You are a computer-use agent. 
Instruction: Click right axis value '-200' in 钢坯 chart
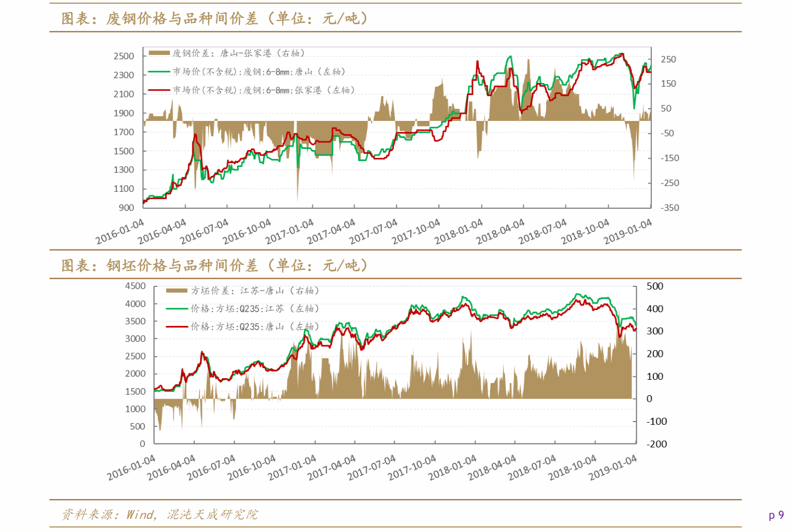(657, 444)
